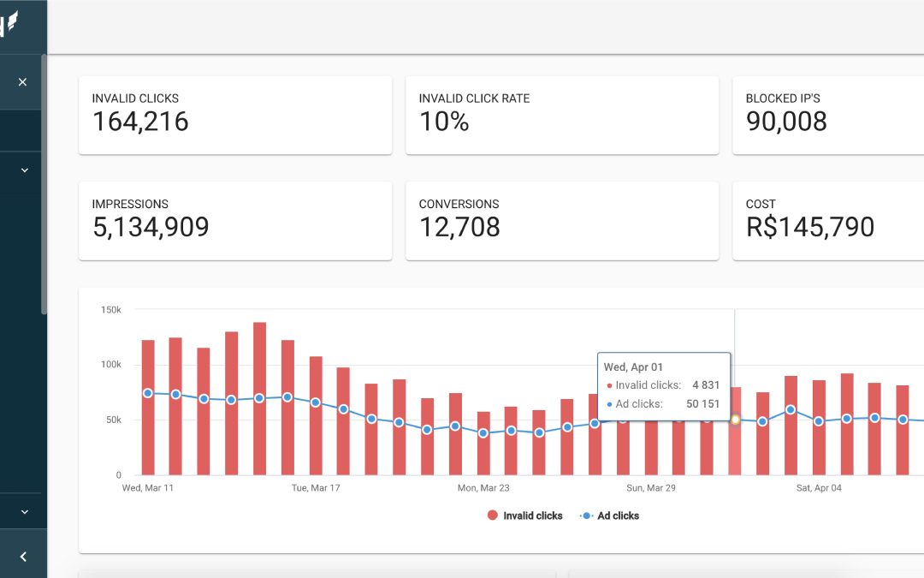Click the tooltip date Wed, Apr 01

pyautogui.click(x=633, y=366)
